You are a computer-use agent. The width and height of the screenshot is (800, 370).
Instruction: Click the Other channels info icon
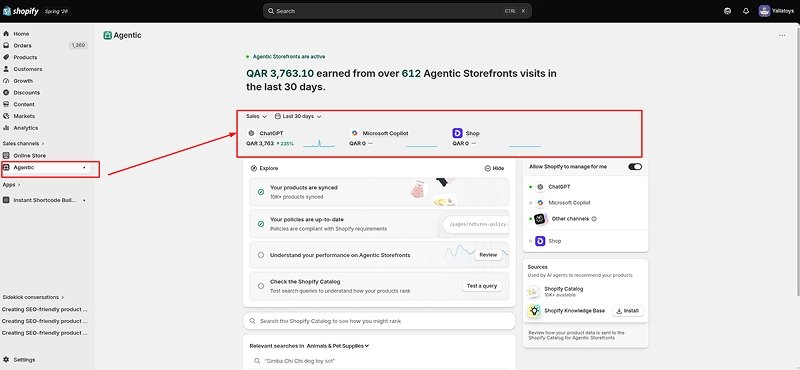point(594,219)
